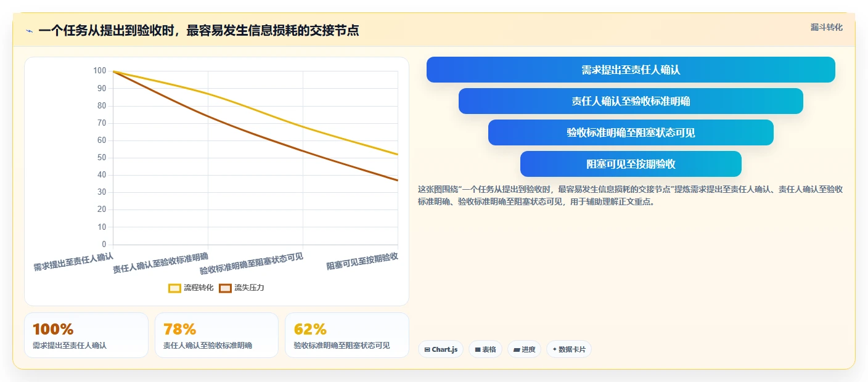This screenshot has height=382, width=868.
Task: Click the Chart.js tag chip
Action: click(441, 349)
